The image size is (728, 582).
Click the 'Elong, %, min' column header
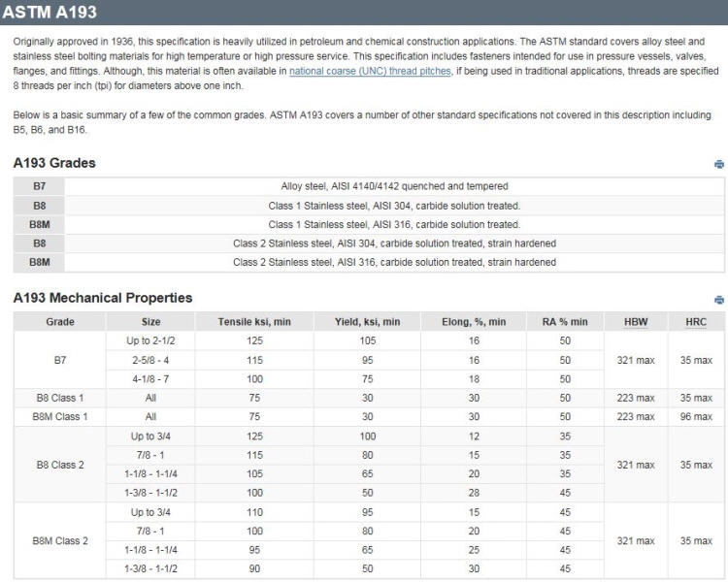474,322
